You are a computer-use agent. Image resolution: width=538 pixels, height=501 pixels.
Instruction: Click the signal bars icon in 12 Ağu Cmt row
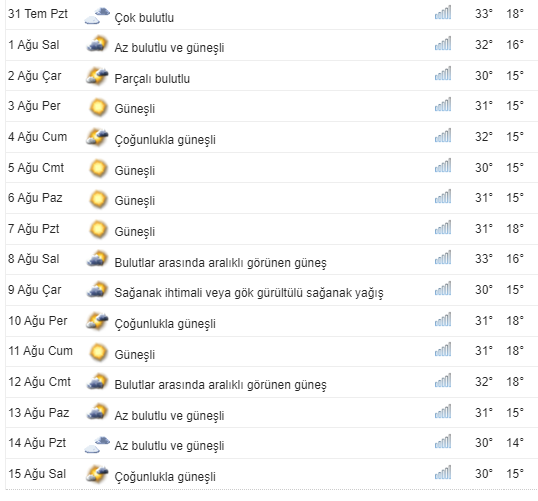[x=443, y=381]
